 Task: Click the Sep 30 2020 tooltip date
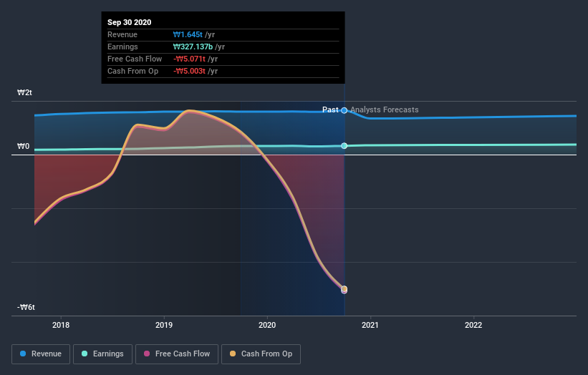(130, 22)
